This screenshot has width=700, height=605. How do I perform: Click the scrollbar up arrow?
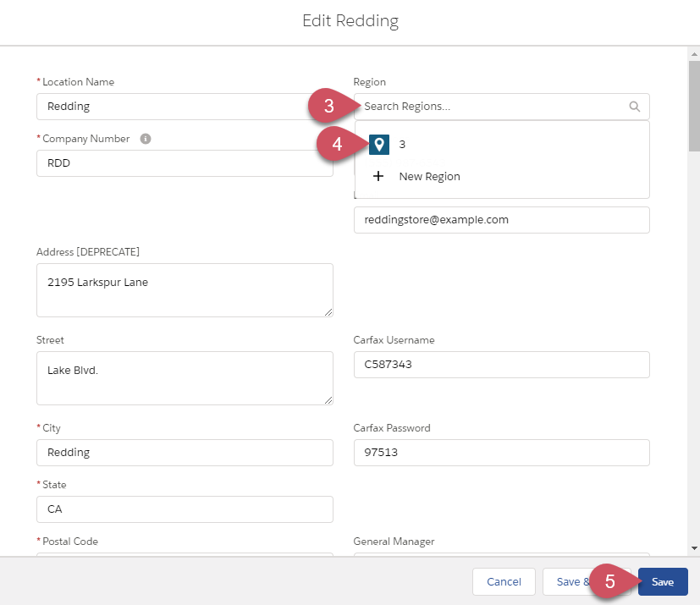click(694, 53)
